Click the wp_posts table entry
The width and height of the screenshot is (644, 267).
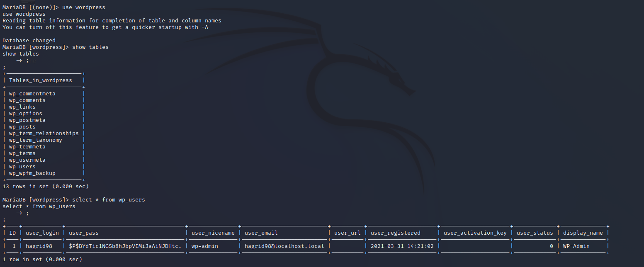coord(22,127)
